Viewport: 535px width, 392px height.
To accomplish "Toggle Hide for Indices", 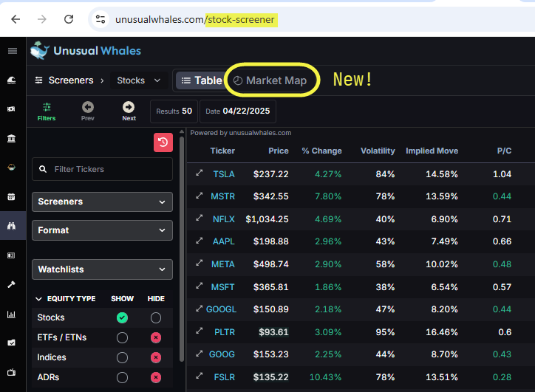I will (x=156, y=357).
